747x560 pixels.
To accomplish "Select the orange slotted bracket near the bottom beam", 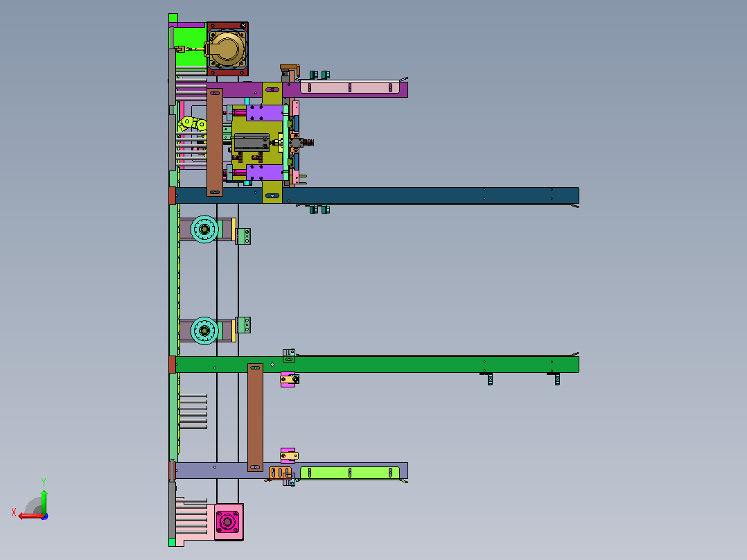I will tap(280, 473).
